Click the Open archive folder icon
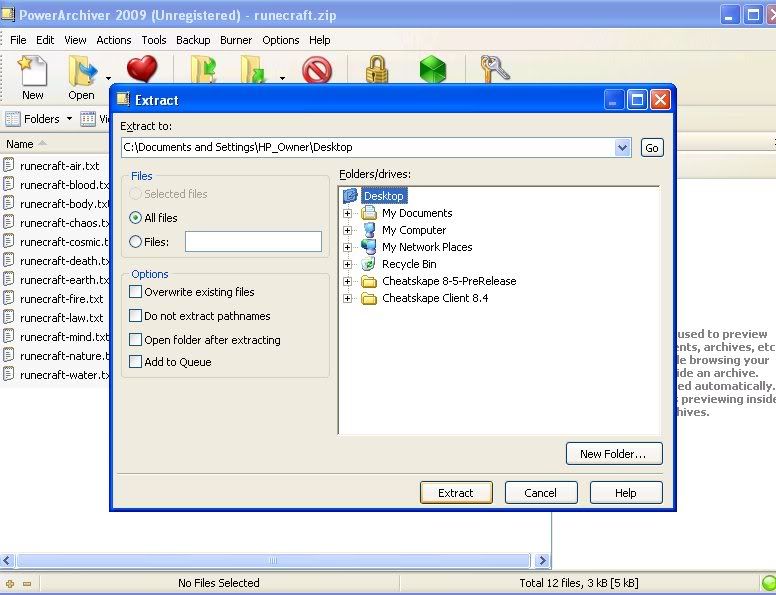This screenshot has height=595, width=776. click(x=81, y=71)
